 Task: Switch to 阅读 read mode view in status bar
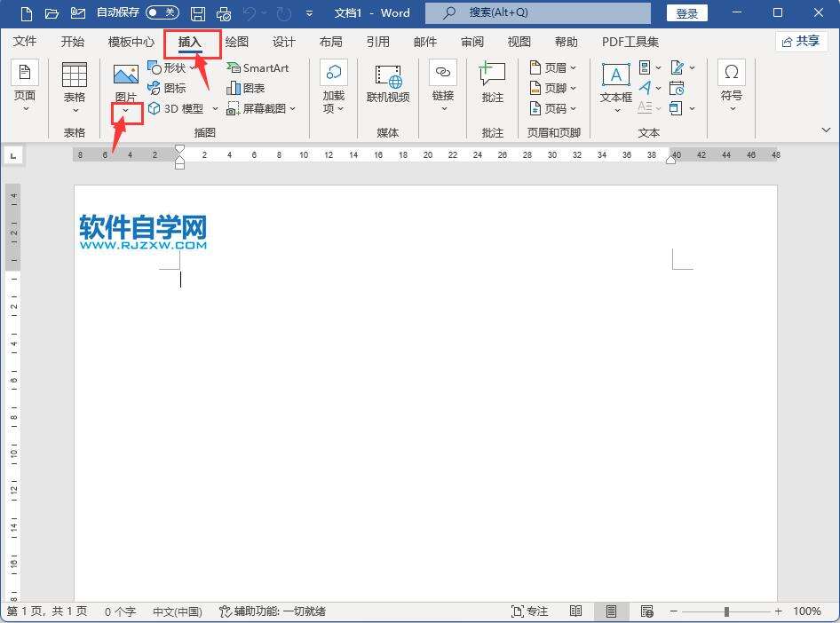point(576,611)
